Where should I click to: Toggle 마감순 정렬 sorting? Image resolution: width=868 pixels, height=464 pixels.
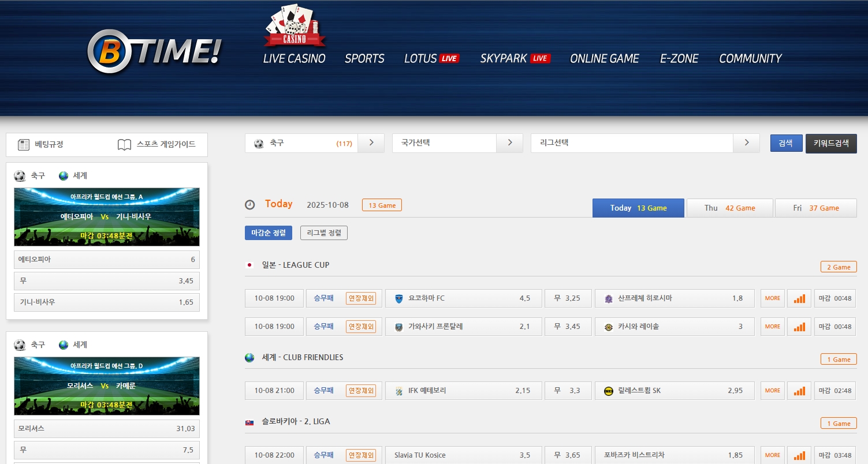point(268,233)
